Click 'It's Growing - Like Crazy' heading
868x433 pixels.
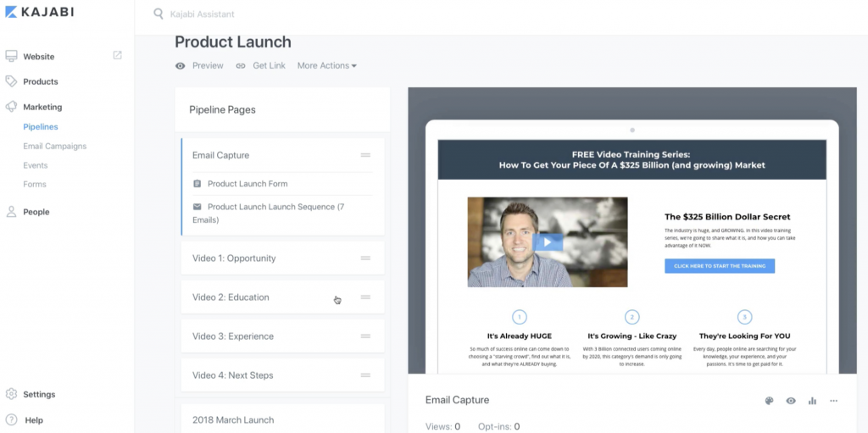pyautogui.click(x=632, y=336)
